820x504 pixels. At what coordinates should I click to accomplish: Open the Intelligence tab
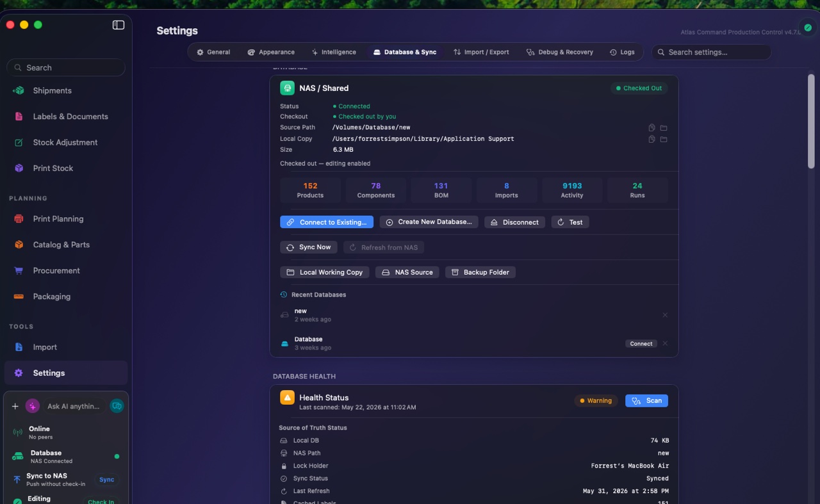coord(333,52)
